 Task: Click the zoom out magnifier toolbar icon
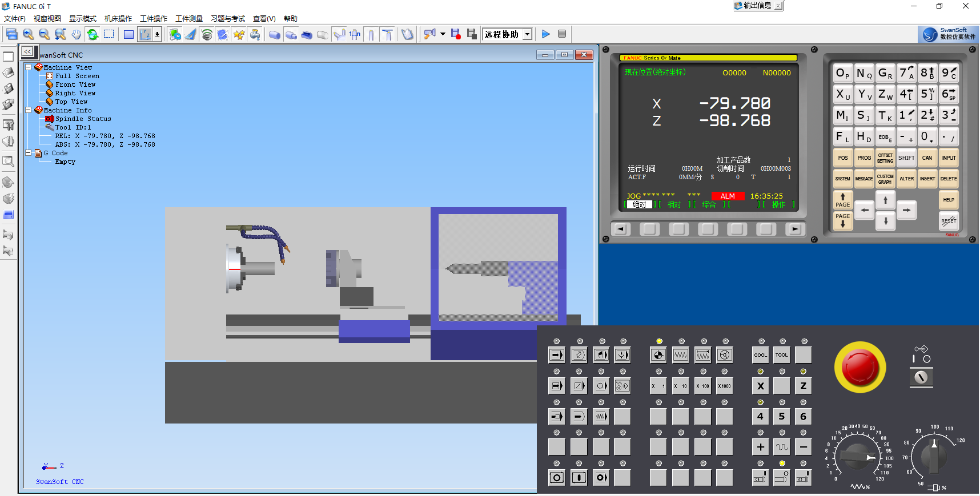click(x=44, y=34)
